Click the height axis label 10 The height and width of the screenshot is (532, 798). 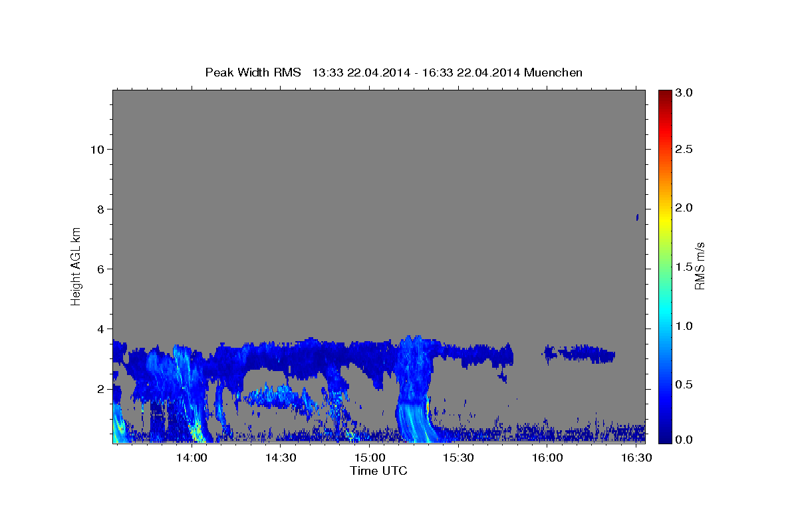96,150
